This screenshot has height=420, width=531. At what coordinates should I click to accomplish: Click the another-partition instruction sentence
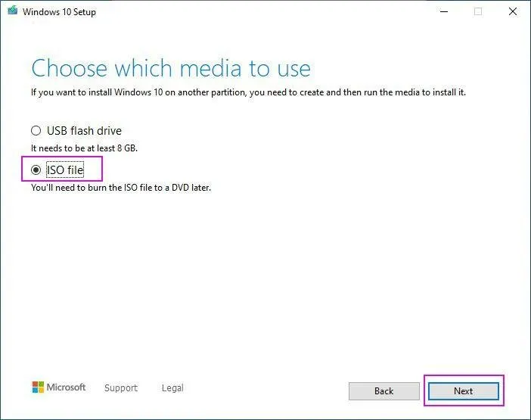(x=248, y=92)
